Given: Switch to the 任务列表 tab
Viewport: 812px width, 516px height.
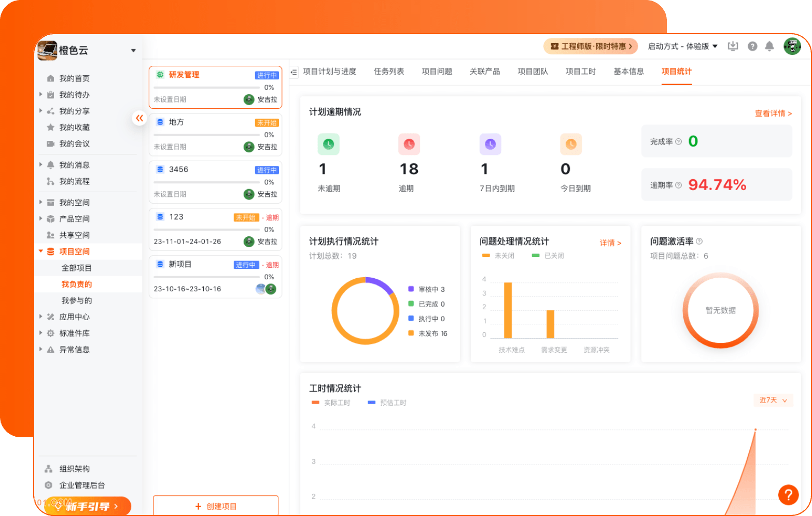Looking at the screenshot, I should [389, 71].
